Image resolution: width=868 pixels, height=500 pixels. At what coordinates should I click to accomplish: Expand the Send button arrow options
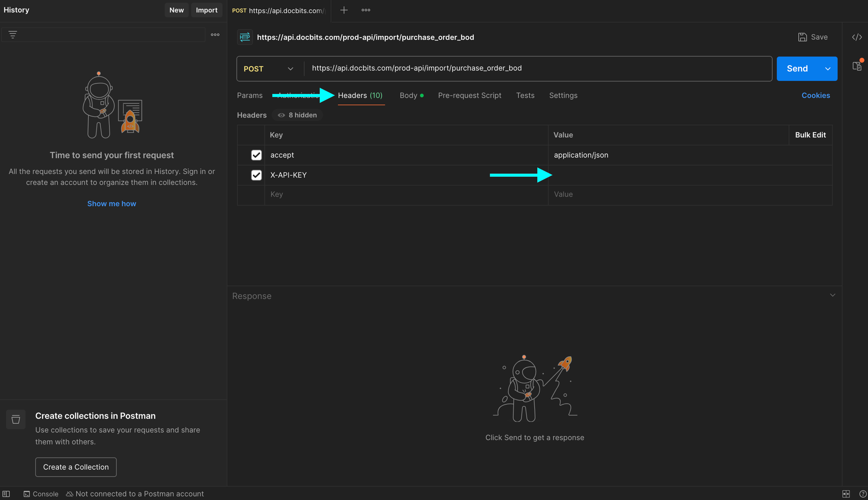point(828,69)
